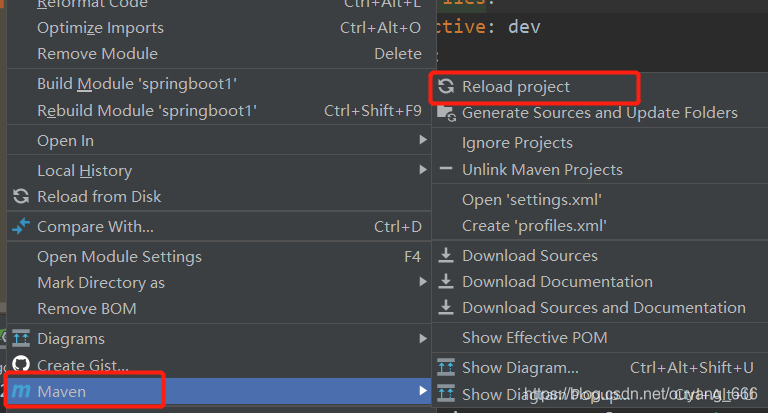The width and height of the screenshot is (768, 413).
Task: Click the Ctrl+Shift+F9 shortcut label
Action: [x=373, y=111]
